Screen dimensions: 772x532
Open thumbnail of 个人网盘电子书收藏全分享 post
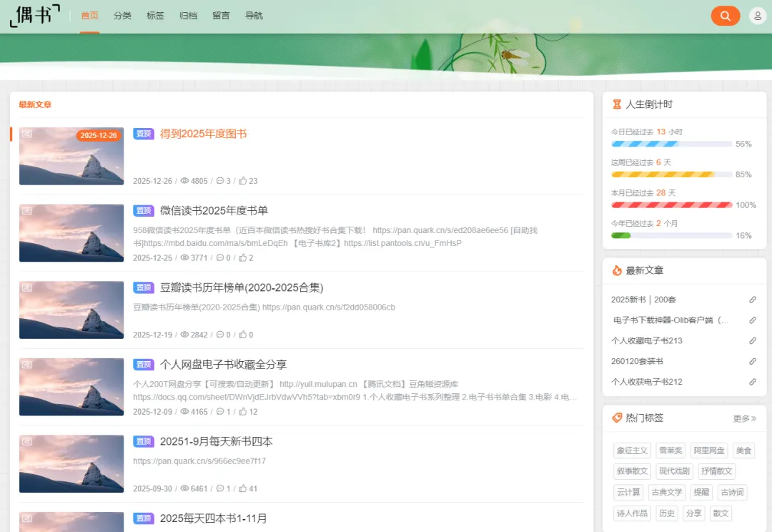(71, 387)
